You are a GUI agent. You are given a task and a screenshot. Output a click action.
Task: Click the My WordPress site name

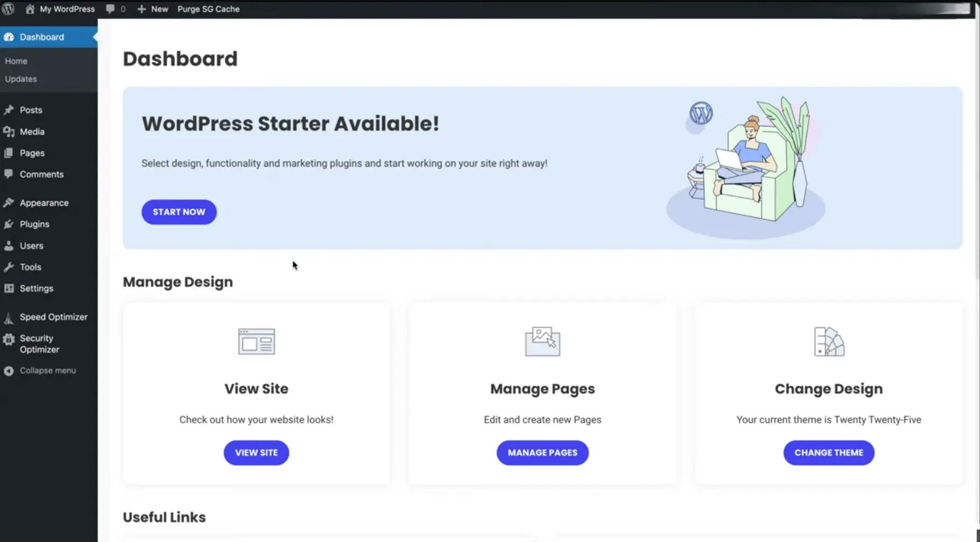tap(67, 9)
